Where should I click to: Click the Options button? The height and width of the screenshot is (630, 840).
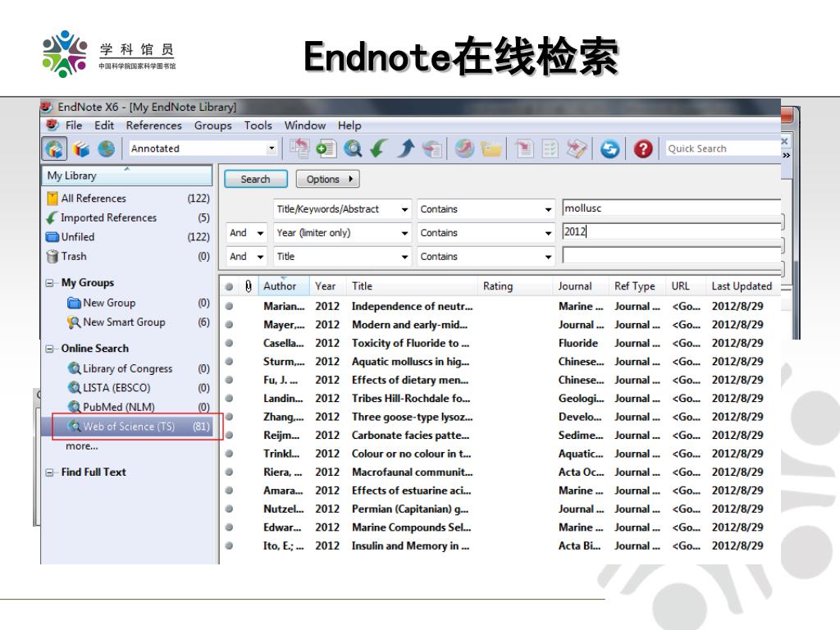tap(327, 179)
